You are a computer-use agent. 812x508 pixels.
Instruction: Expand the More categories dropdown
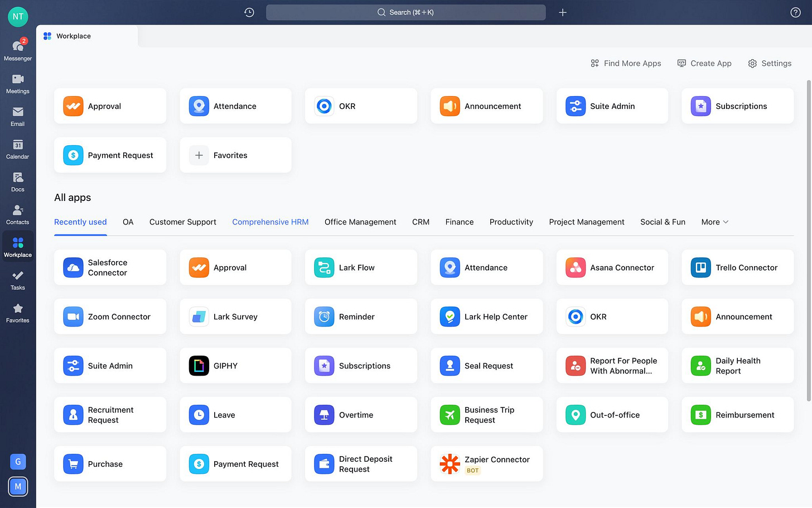pos(715,222)
